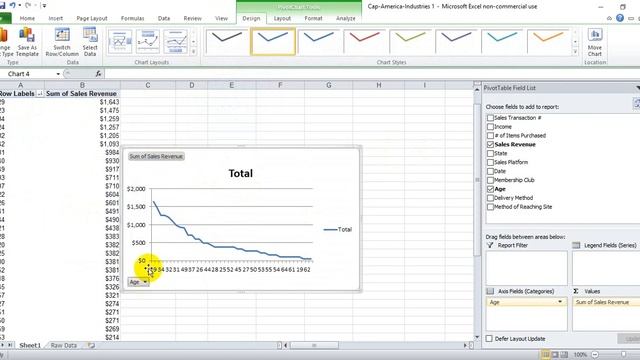Click Sum of Sales Revenue in Values area
Screen dimensions: 640x360
pos(606,302)
